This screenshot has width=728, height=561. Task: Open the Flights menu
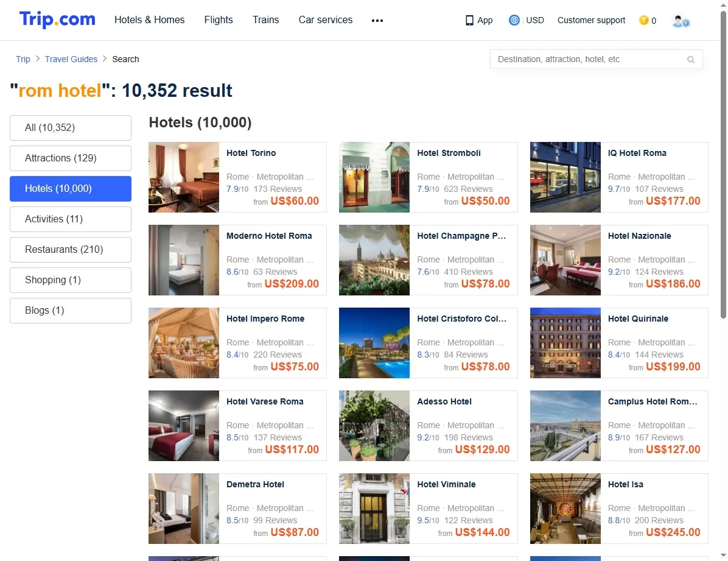[219, 20]
